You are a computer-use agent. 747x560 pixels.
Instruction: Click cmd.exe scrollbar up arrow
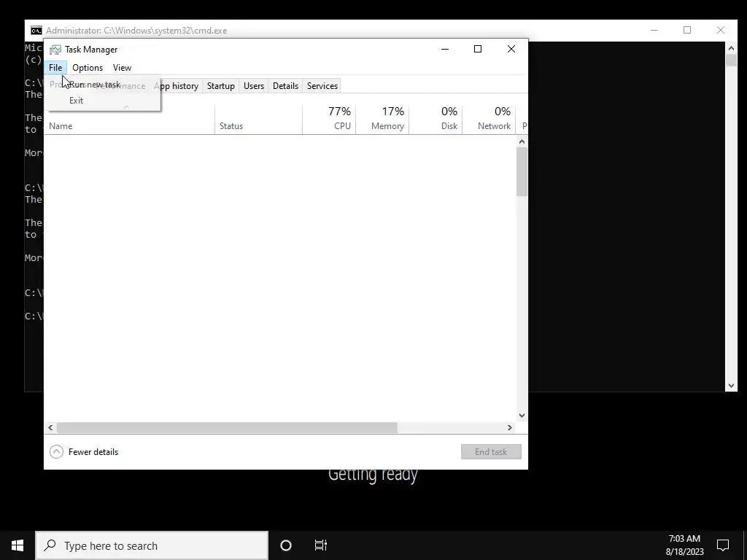[731, 47]
